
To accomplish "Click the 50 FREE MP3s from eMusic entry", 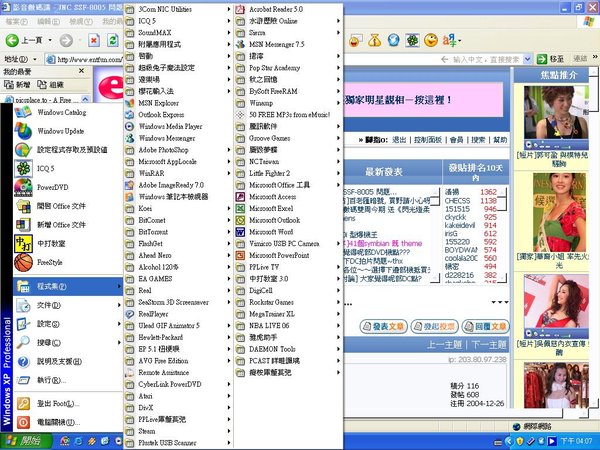I will coord(288,114).
